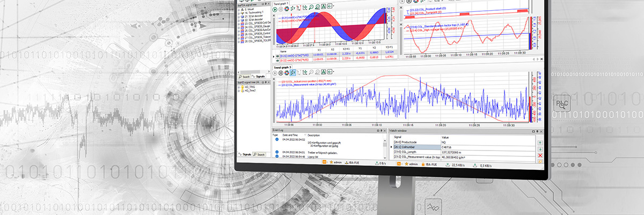Select the bottom-left Signals tab of ibaHD tree
The width and height of the screenshot is (644, 215).
coord(244,154)
